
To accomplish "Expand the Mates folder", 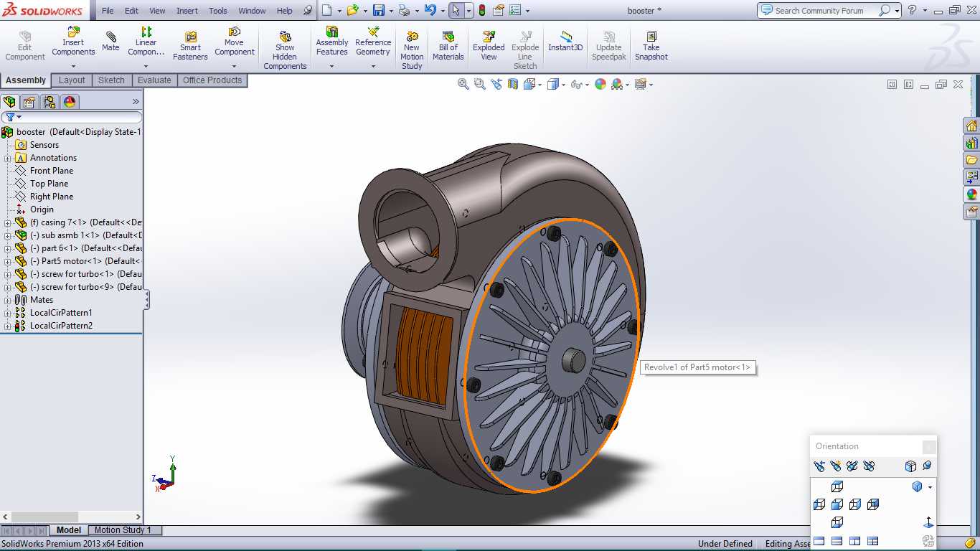I will pyautogui.click(x=8, y=300).
